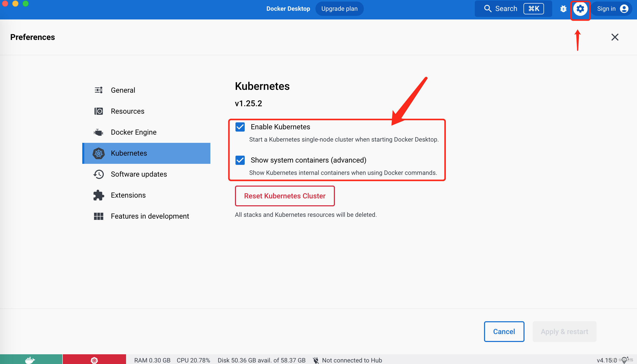637x364 pixels.
Task: Click the Software updates clock icon
Action: (x=98, y=174)
